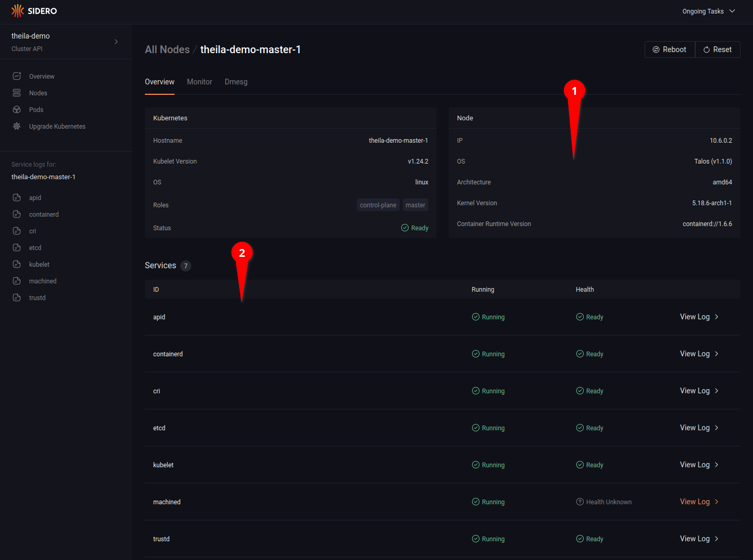Expand the theila-demo cluster selector
Image resolution: width=753 pixels, height=560 pixels.
pos(116,42)
